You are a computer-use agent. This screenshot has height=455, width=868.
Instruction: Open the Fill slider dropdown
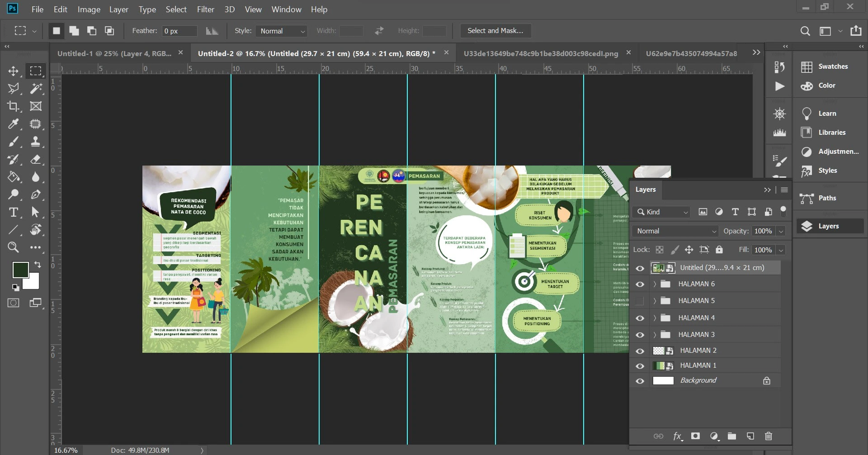click(x=781, y=250)
